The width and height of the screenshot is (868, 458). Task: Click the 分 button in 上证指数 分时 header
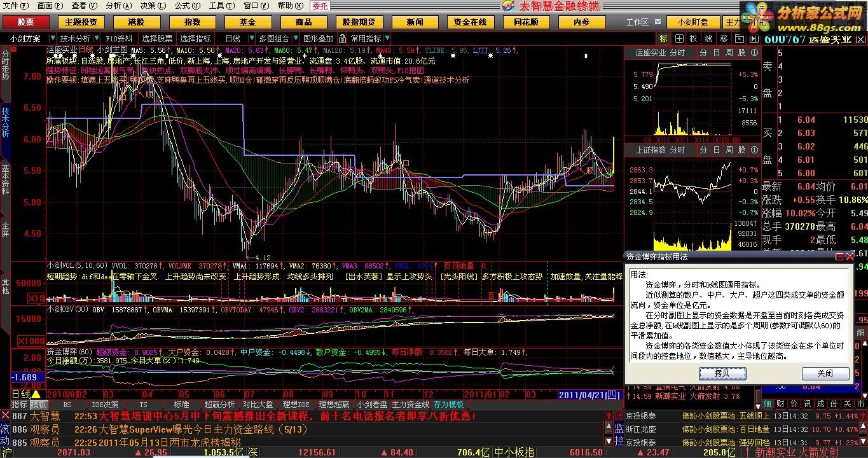704,149
